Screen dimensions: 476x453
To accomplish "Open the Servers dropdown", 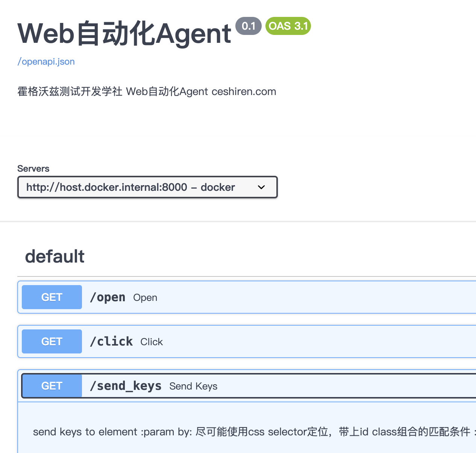I will [147, 187].
